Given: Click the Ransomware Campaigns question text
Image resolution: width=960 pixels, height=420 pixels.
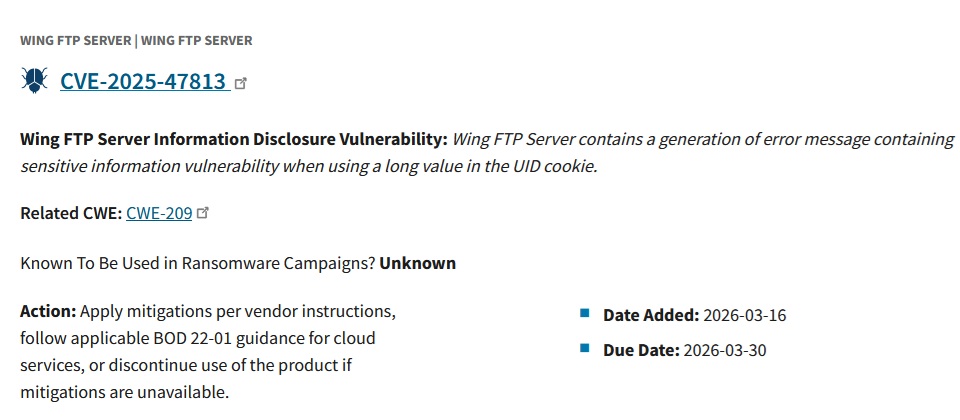Looking at the screenshot, I should [x=198, y=263].
